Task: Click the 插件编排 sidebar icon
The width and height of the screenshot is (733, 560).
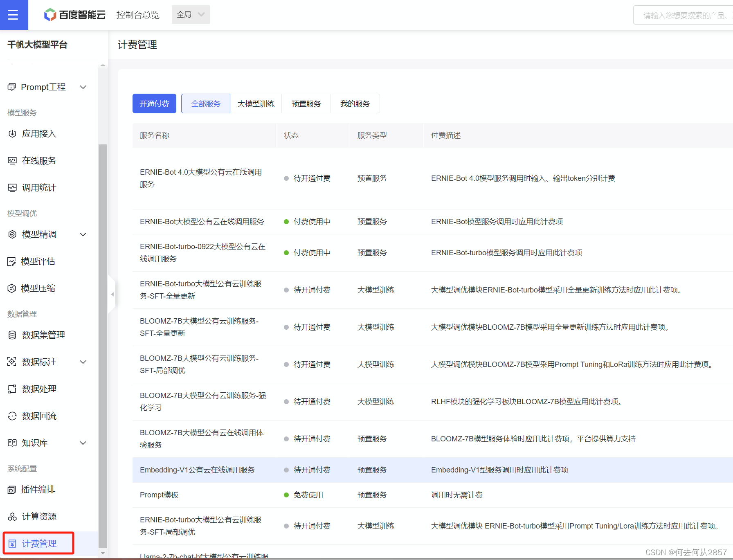Action: pos(12,490)
